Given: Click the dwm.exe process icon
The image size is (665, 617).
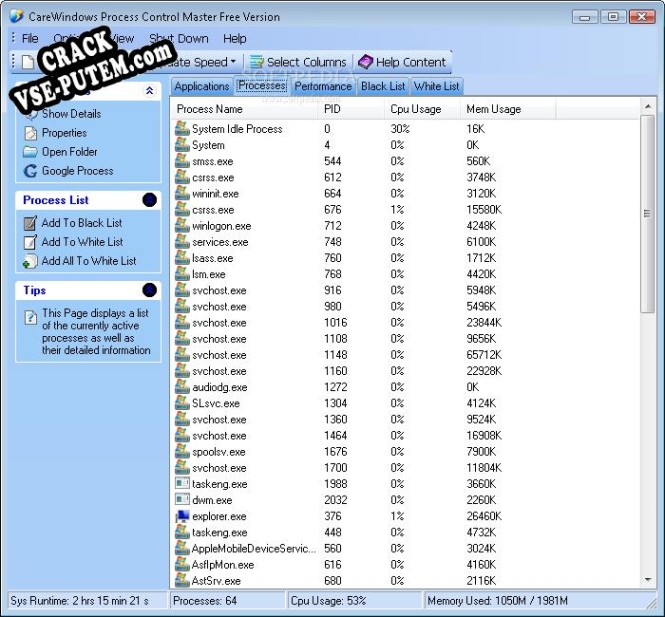Looking at the screenshot, I should tap(182, 500).
